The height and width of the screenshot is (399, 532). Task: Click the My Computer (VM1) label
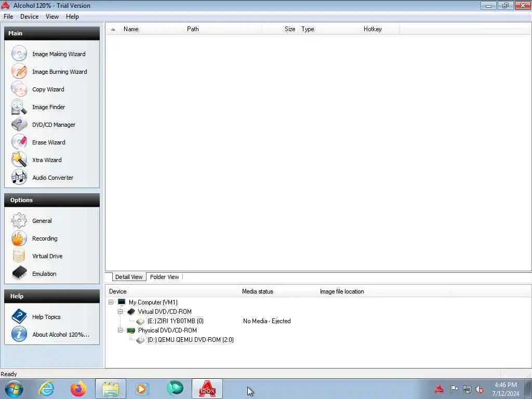coord(153,302)
